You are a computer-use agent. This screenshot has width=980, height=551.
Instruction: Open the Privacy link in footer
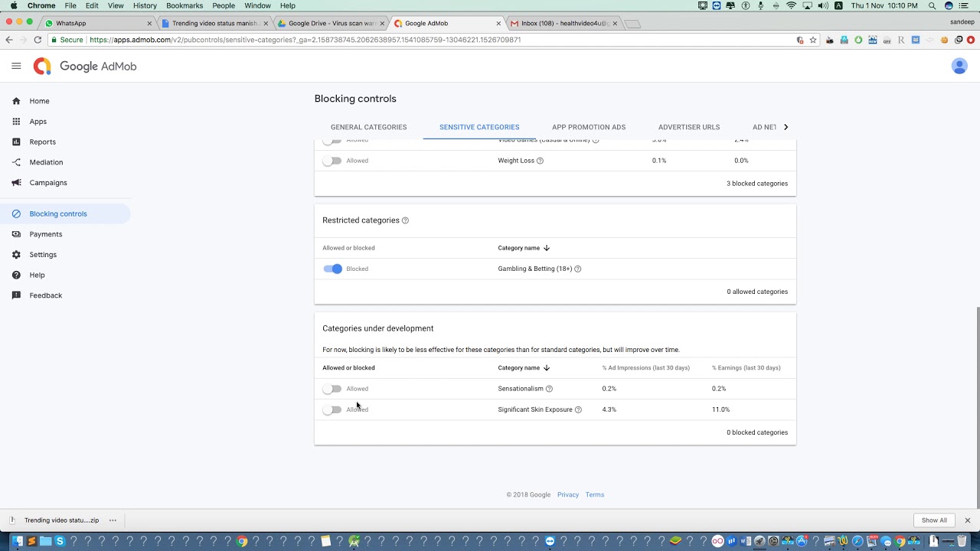568,494
